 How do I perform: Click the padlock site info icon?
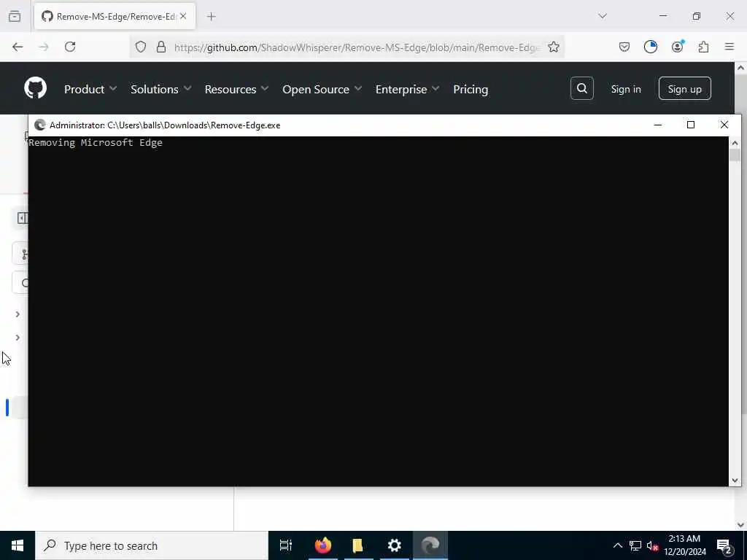click(x=161, y=47)
